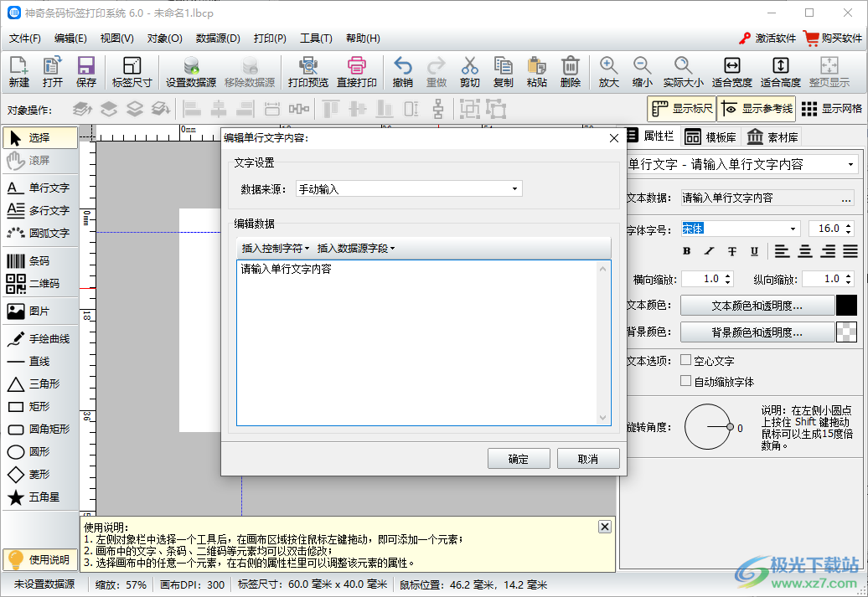This screenshot has width=868, height=597.
Task: Click the 新建 (New) toolbar icon
Action: 18,72
